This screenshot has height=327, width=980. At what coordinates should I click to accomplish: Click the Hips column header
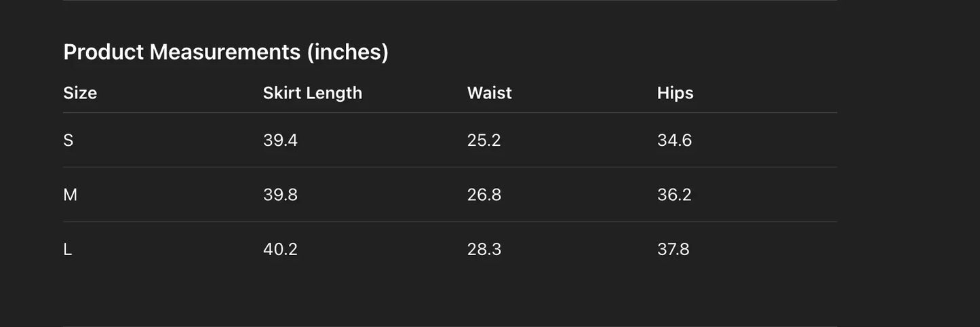tap(675, 93)
